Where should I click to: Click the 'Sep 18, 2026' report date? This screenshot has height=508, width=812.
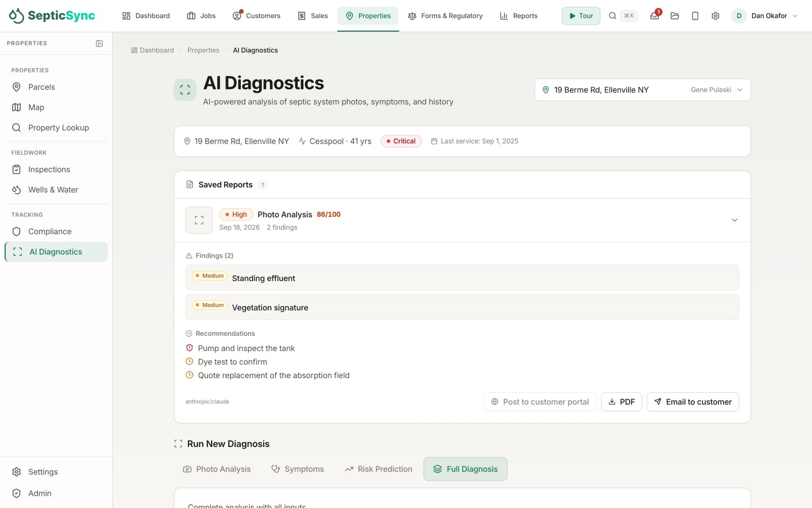pyautogui.click(x=240, y=228)
